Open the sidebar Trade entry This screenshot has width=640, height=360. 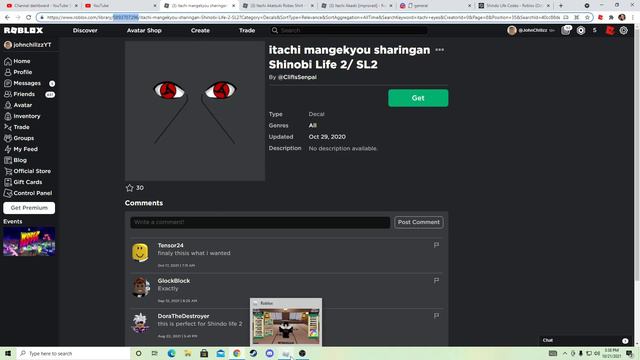pos(17,127)
